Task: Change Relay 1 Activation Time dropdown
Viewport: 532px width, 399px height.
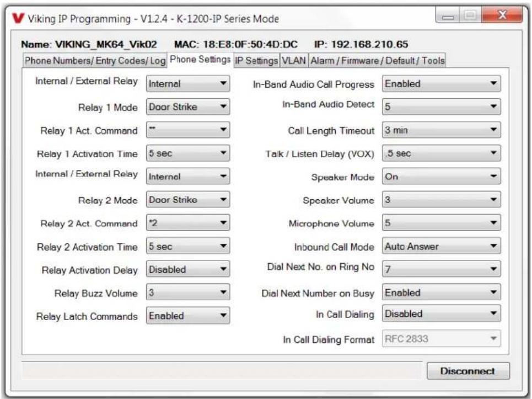Action: click(188, 153)
